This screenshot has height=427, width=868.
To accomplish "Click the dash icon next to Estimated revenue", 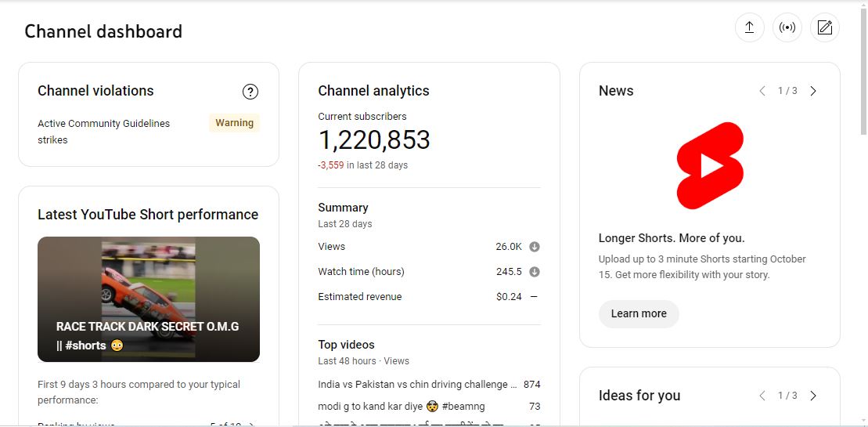I will 534,297.
